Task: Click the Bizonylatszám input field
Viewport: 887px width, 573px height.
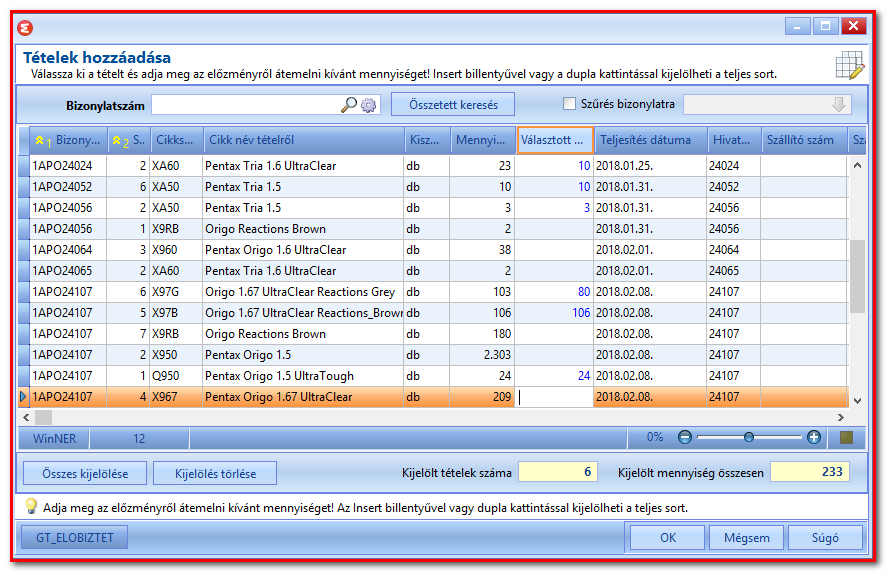Action: (246, 105)
